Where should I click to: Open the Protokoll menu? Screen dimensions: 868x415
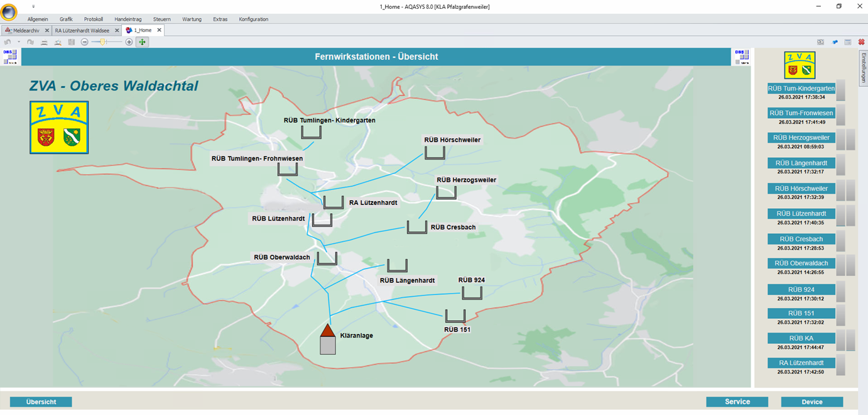93,19
